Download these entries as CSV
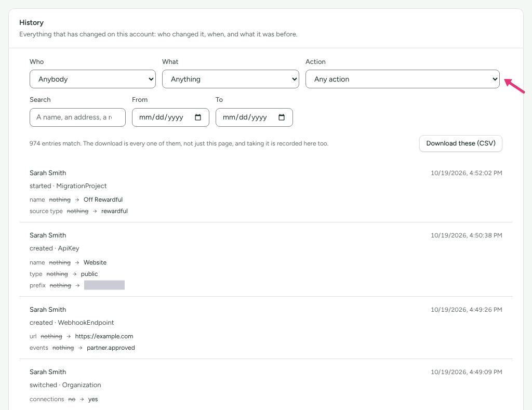The width and height of the screenshot is (532, 410). tap(461, 143)
